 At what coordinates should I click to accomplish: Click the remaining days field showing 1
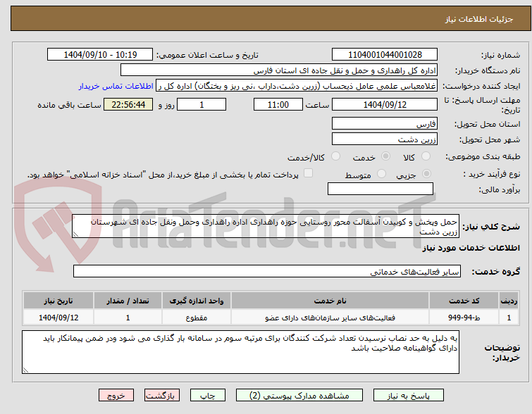tap(202, 104)
